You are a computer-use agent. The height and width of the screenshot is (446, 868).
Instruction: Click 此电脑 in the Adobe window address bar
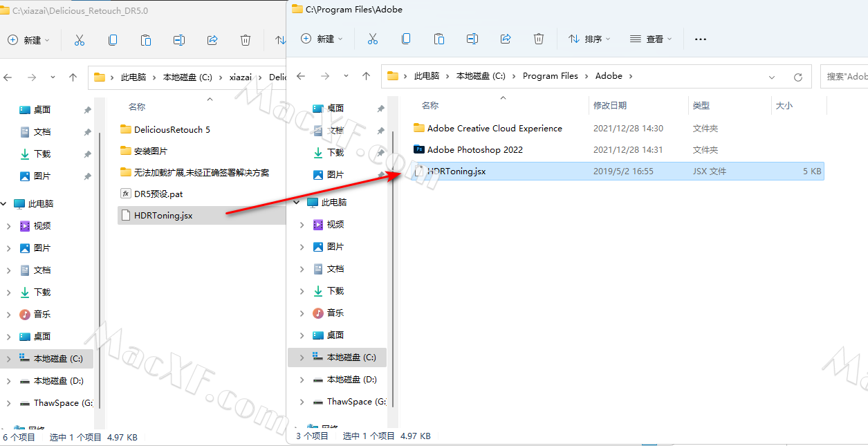coord(427,76)
